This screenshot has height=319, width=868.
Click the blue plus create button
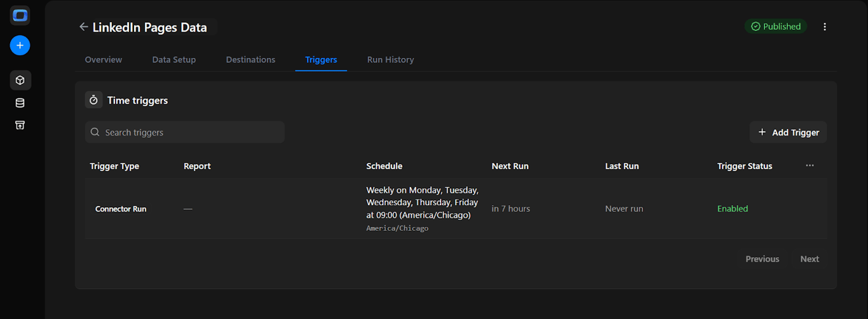click(x=20, y=46)
